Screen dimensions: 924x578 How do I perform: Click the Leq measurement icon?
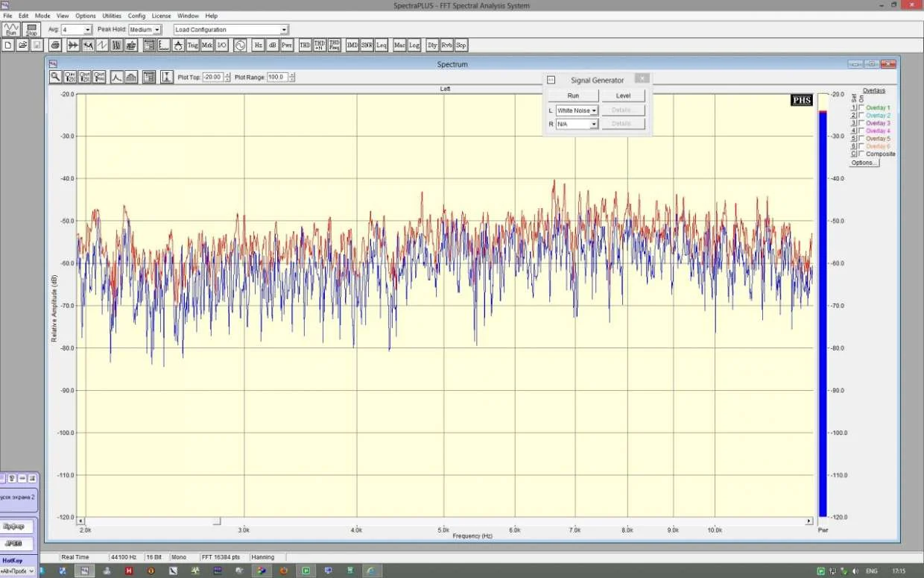(x=382, y=45)
